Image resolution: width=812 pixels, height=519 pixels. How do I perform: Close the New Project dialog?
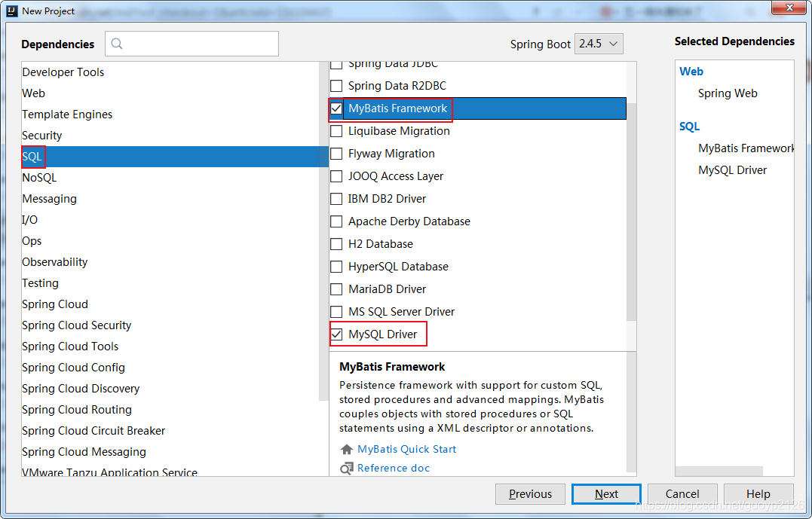coord(789,8)
